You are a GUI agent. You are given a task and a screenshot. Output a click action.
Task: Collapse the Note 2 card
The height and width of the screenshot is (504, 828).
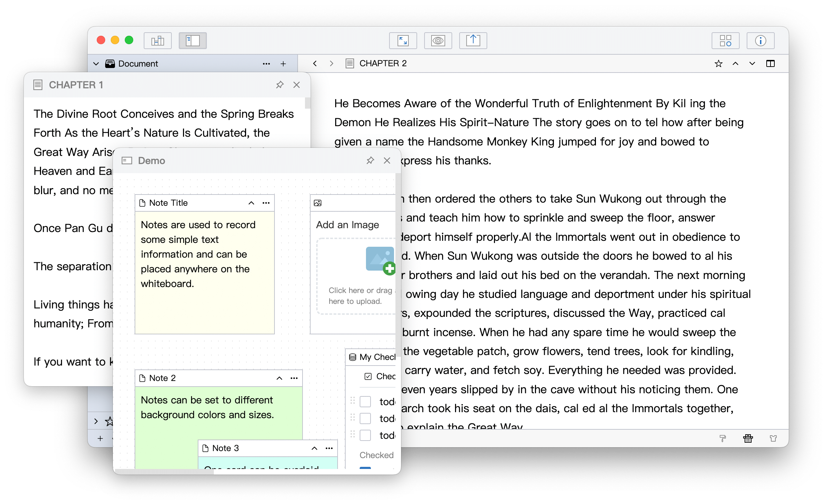tap(279, 378)
